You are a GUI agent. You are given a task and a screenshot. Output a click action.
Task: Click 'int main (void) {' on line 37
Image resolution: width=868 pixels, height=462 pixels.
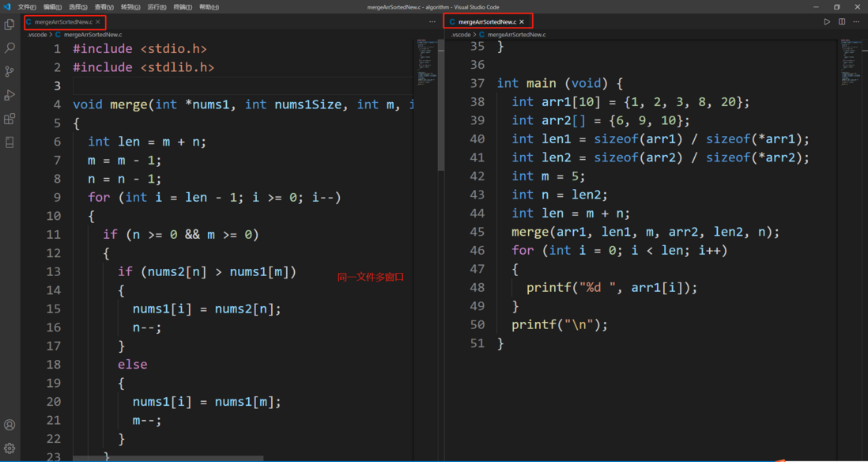pyautogui.click(x=560, y=83)
